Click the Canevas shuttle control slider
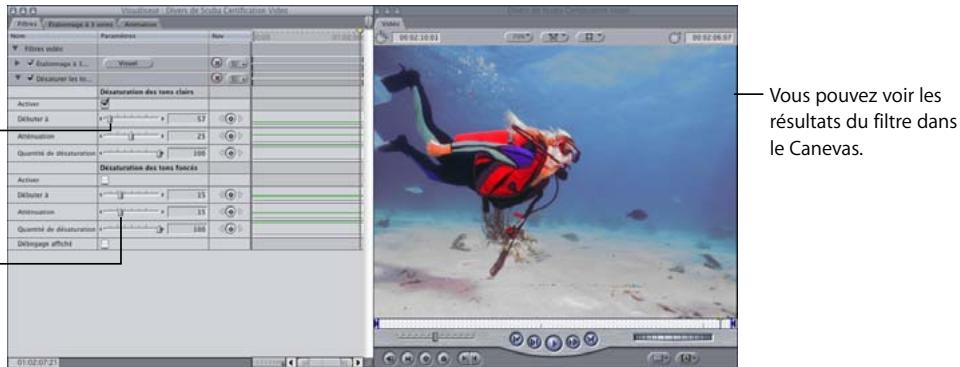 [435, 336]
